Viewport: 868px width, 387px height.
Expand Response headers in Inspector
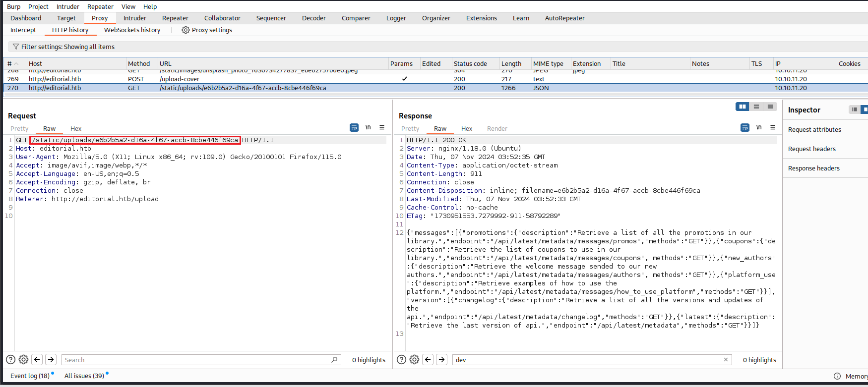pyautogui.click(x=825, y=168)
